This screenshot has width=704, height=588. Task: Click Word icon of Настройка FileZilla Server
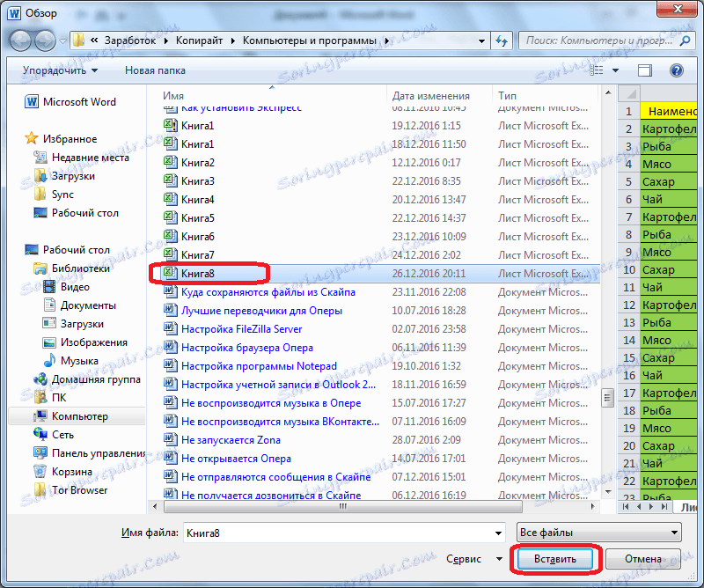click(x=170, y=328)
